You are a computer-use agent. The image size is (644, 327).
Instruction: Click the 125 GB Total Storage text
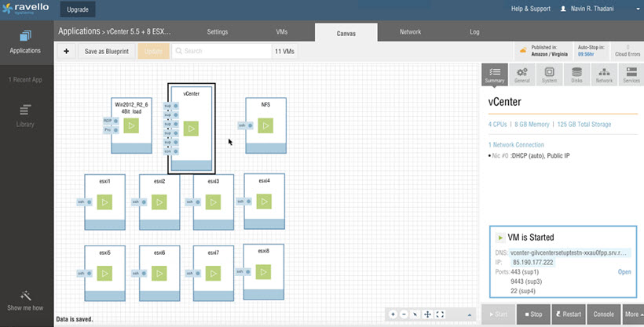coord(584,124)
